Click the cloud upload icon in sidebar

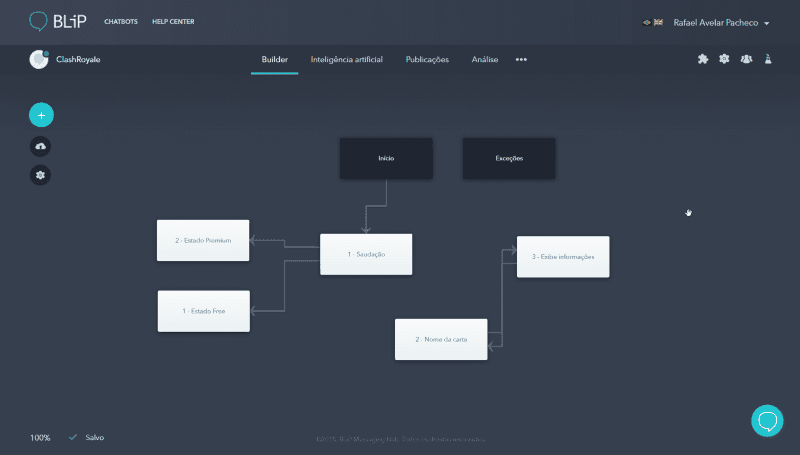pos(41,146)
